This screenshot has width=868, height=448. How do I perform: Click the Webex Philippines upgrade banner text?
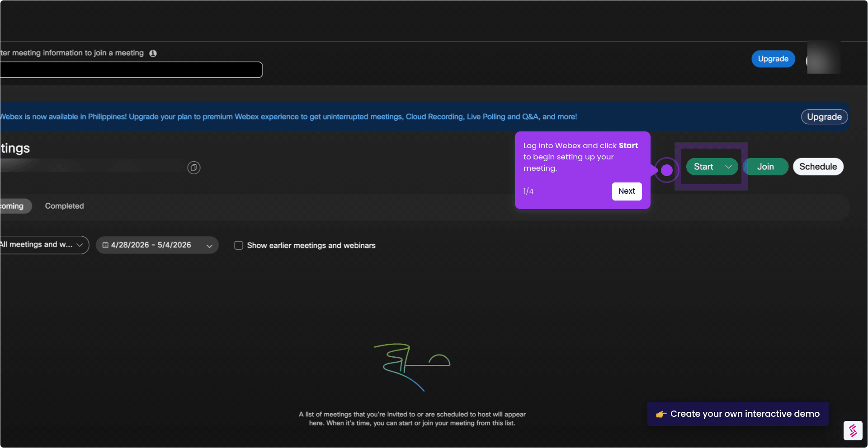[288, 117]
